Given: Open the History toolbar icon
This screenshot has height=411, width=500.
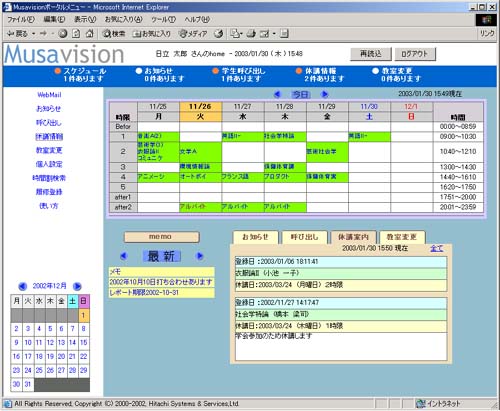Looking at the screenshot, I should click(x=219, y=34).
